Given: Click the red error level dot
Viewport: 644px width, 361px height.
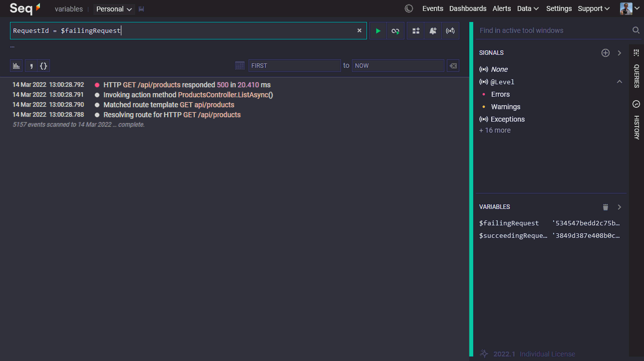Looking at the screenshot, I should coord(97,85).
